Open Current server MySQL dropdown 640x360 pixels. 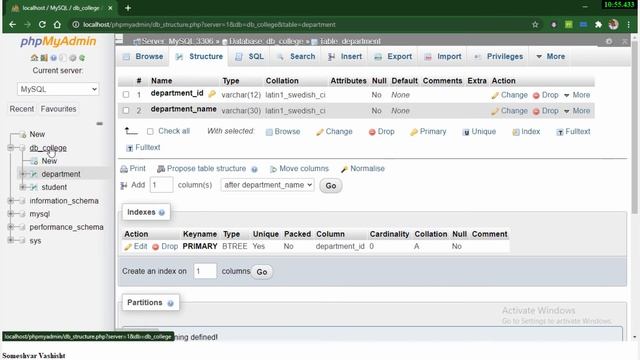(58, 89)
